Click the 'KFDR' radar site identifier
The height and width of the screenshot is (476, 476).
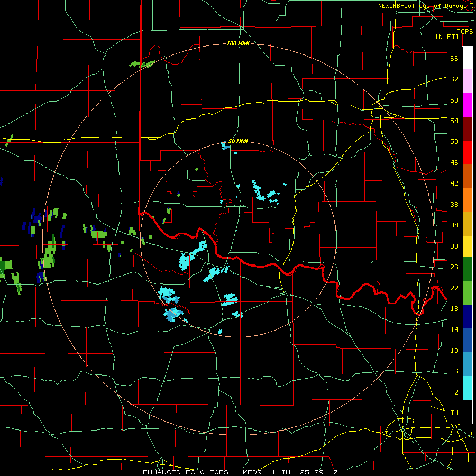252,472
